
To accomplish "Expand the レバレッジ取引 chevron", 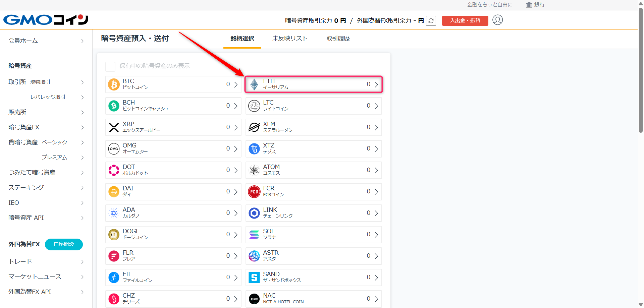I will (83, 97).
